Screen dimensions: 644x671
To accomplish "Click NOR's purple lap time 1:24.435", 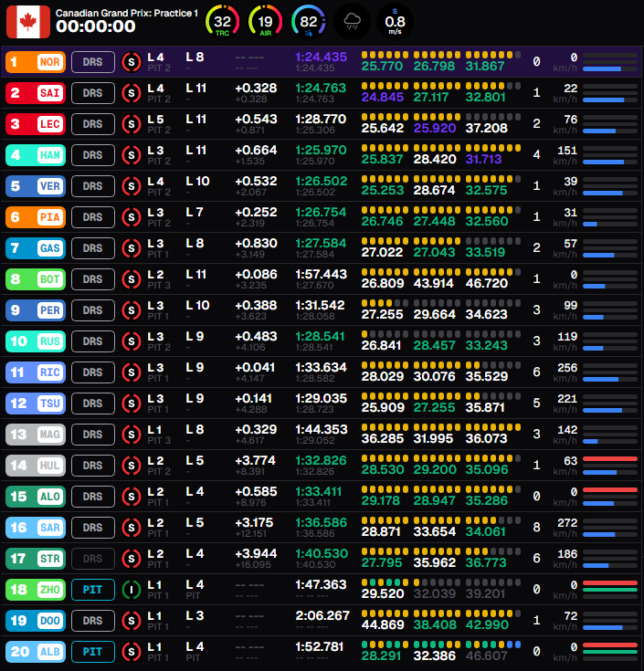I will (322, 57).
